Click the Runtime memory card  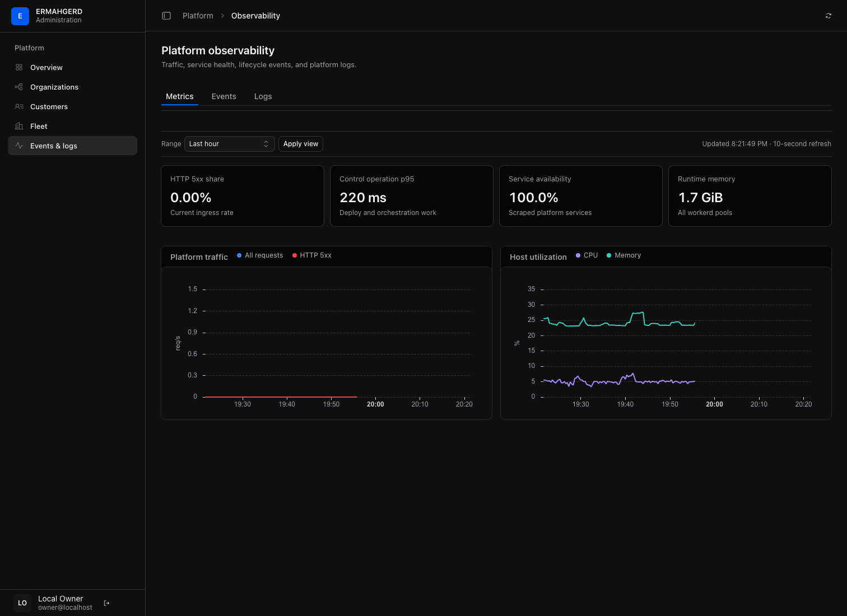[750, 196]
